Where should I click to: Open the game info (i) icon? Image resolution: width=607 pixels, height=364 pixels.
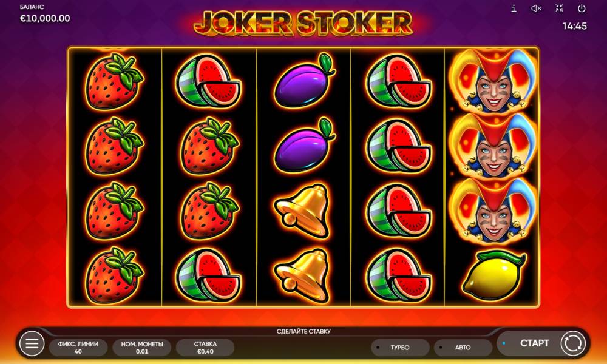coord(514,8)
